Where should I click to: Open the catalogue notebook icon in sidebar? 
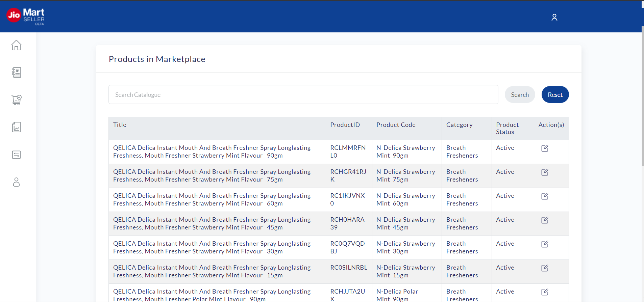click(16, 72)
